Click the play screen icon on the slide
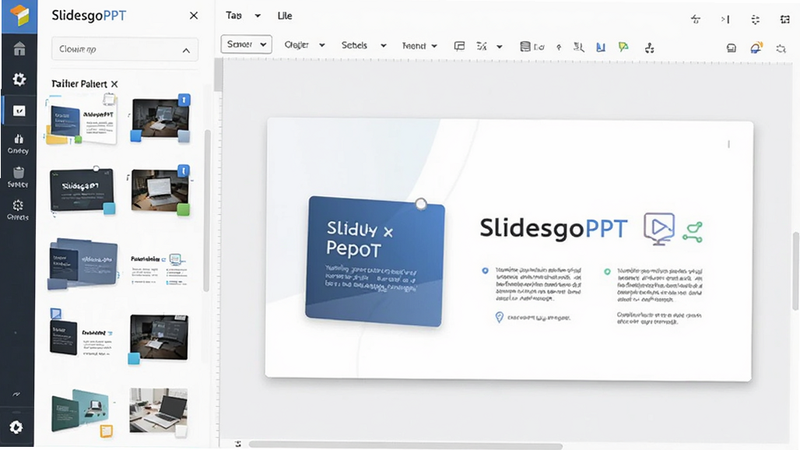Viewport: 800px width, 450px height. tap(659, 229)
